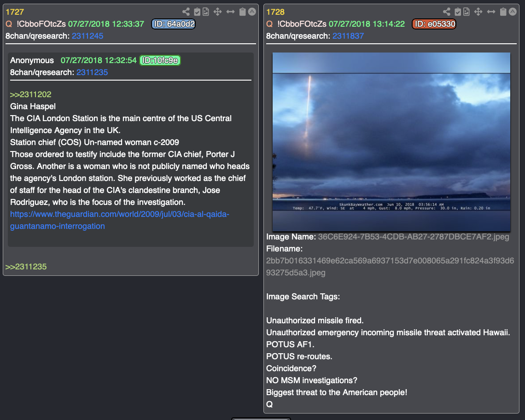
Task: Click the line 'NO MSM investigations?'
Action: tap(312, 380)
